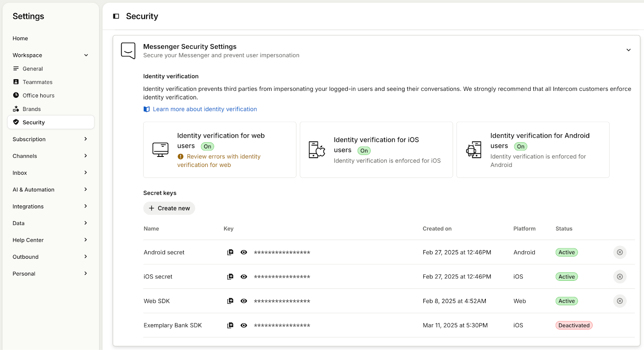Click the Office hours clock icon
Image resolution: width=644 pixels, height=350 pixels.
click(x=16, y=95)
